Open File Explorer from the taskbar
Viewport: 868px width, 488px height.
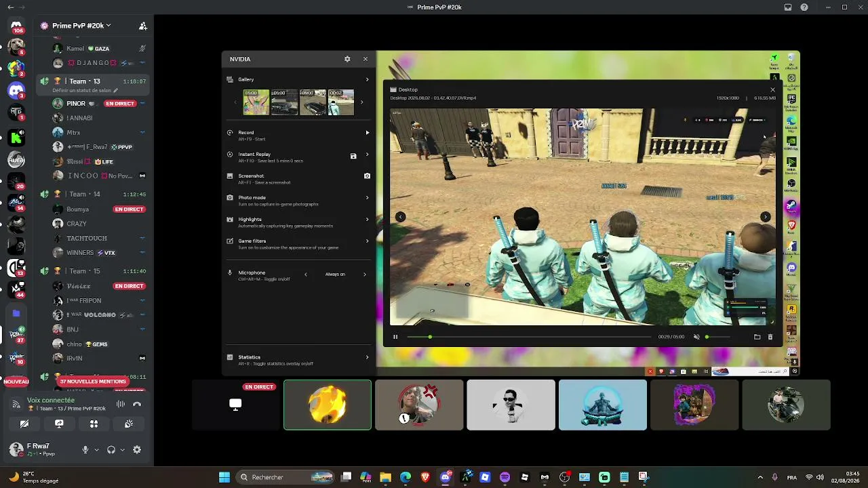[x=385, y=477]
